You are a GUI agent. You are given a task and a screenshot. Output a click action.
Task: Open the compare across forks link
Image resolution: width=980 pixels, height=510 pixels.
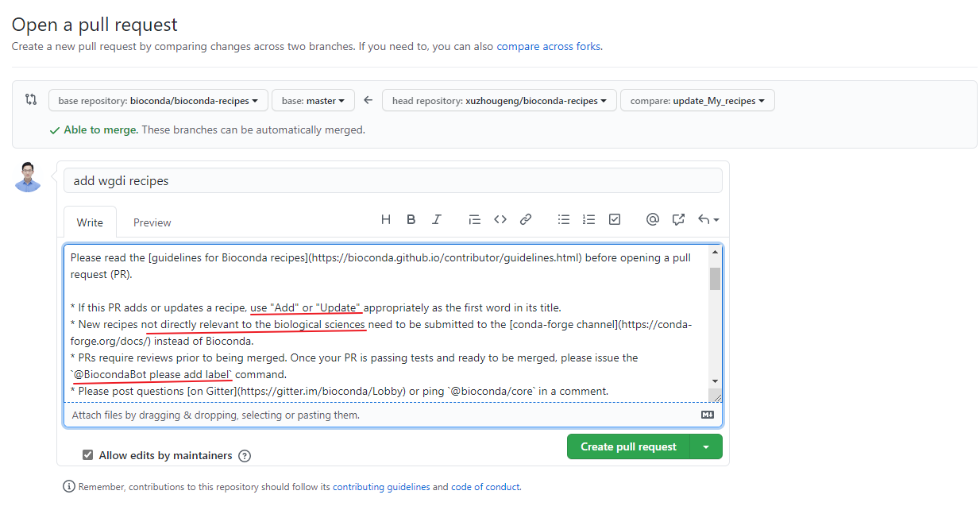coord(548,47)
